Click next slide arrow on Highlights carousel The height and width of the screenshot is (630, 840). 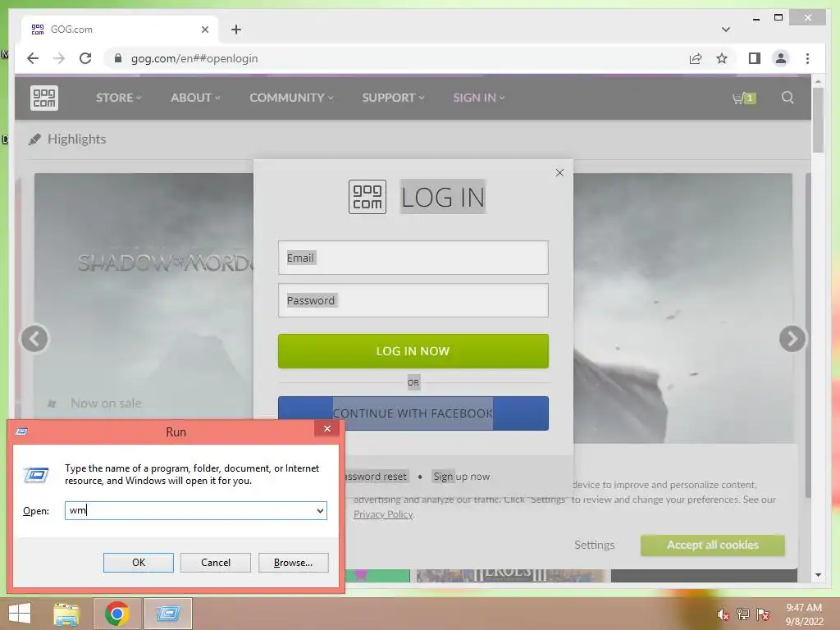(x=792, y=339)
